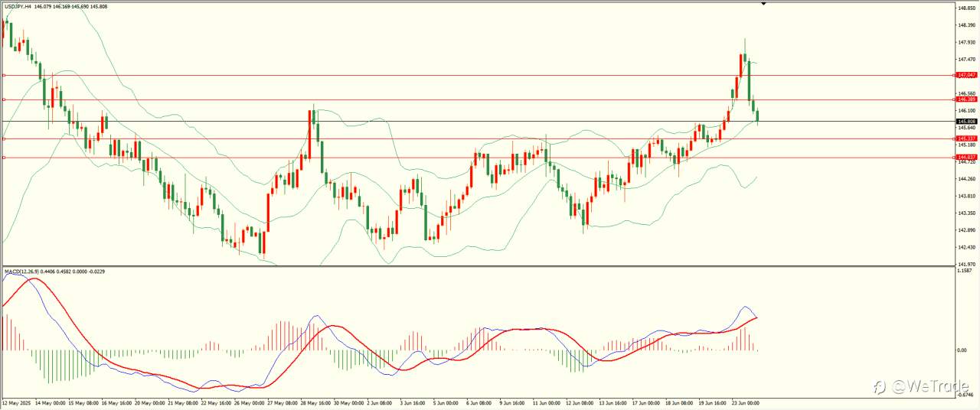This screenshot has height=410, width=980.
Task: Click the current price label 145.808
Action: click(966, 121)
